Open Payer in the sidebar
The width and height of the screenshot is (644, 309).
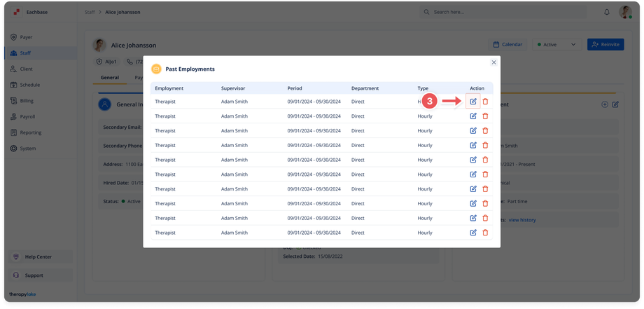25,37
